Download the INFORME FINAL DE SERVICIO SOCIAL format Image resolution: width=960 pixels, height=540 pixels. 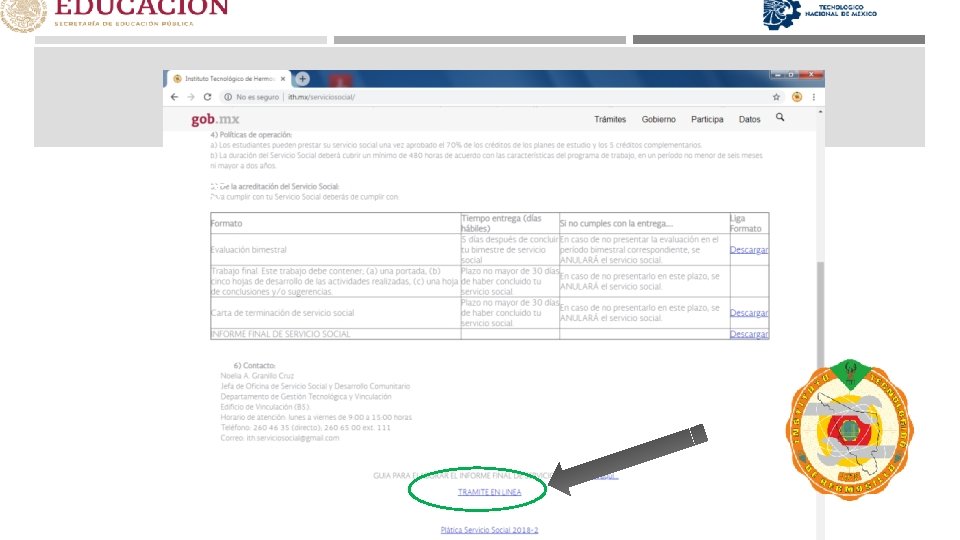click(x=749, y=334)
